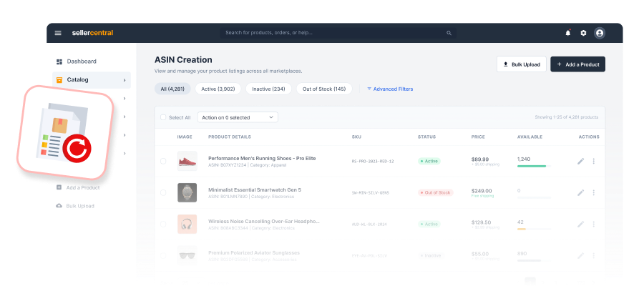The height and width of the screenshot is (286, 644).
Task: Click the Minimalist Essential Smartwatch Gen 5 title
Action: 255,190
